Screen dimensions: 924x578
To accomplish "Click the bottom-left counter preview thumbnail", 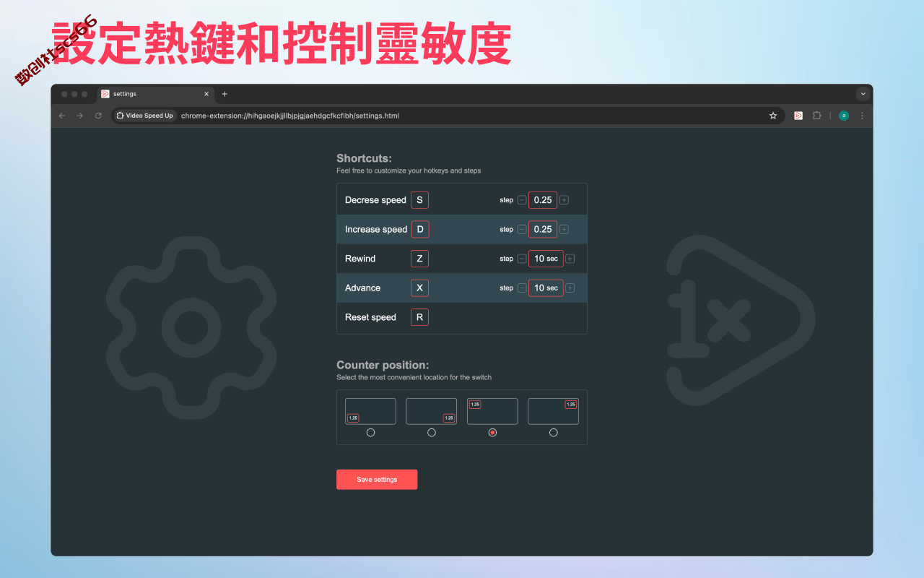I will tap(370, 411).
